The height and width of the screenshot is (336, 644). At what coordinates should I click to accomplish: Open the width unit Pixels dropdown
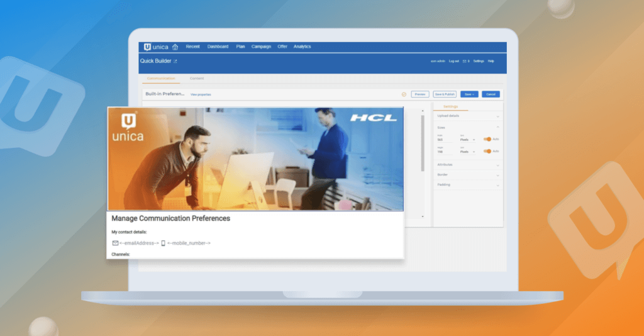[x=467, y=140]
